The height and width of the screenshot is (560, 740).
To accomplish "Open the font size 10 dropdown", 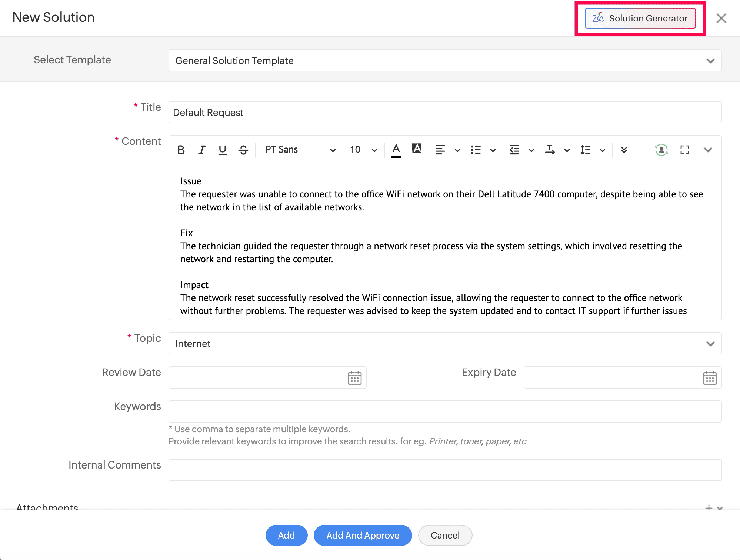I will (x=363, y=150).
